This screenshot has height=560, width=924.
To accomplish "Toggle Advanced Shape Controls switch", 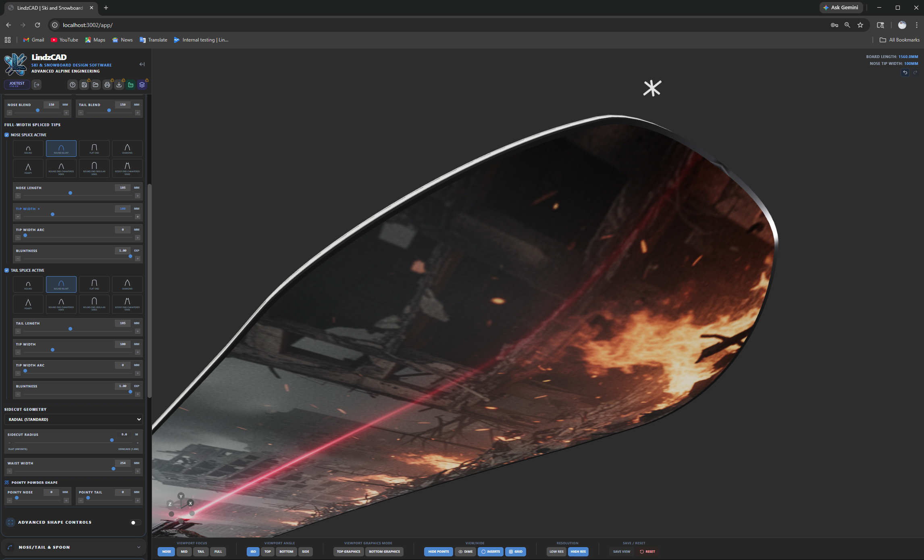I will tap(136, 523).
